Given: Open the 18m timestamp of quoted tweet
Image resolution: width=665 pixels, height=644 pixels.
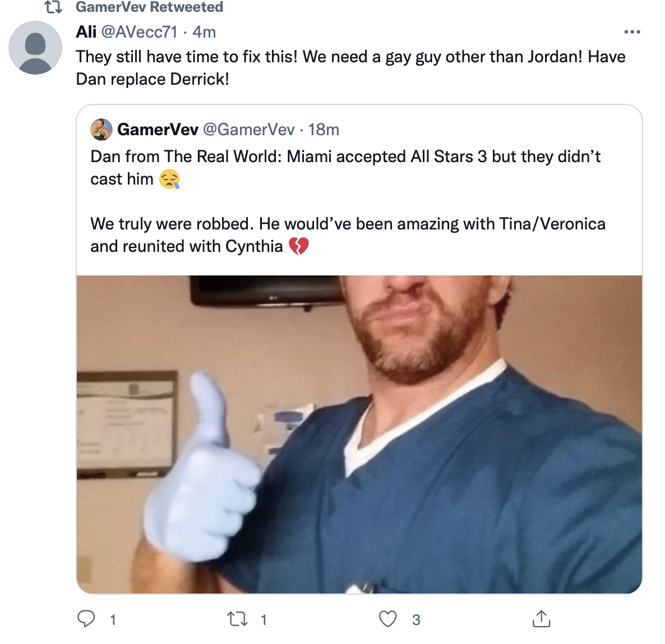Looking at the screenshot, I should (x=324, y=130).
